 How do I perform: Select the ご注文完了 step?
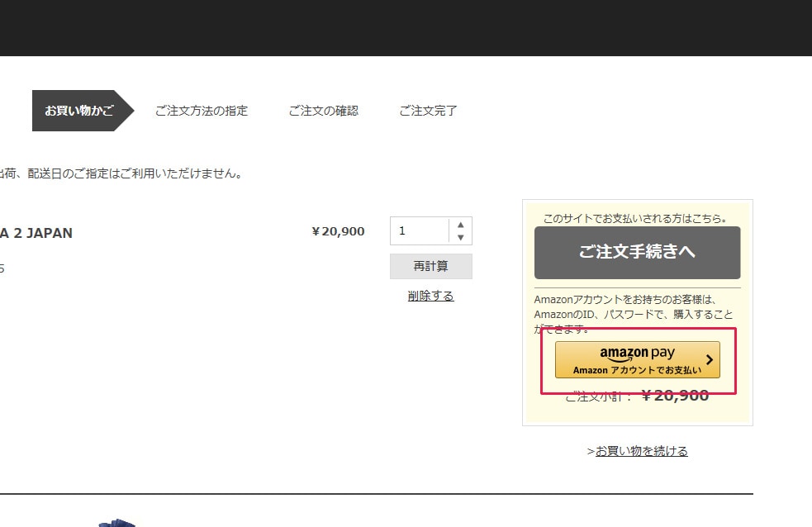click(428, 111)
